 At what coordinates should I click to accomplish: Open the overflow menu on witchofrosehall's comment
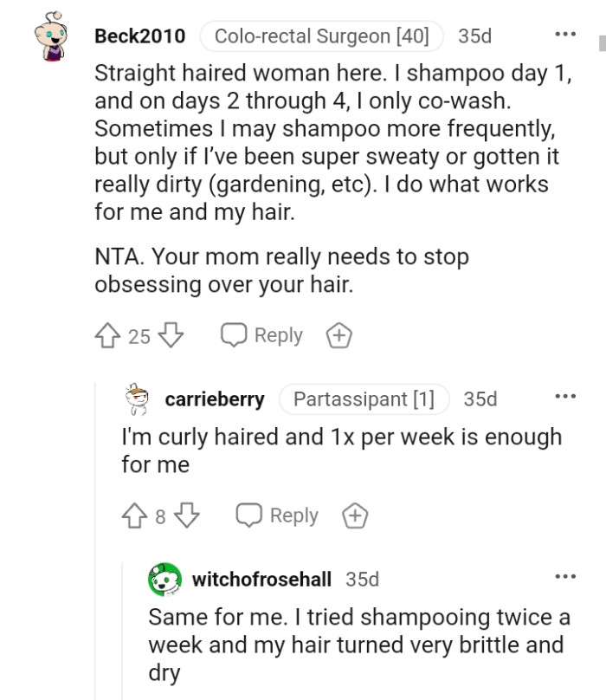(x=565, y=575)
